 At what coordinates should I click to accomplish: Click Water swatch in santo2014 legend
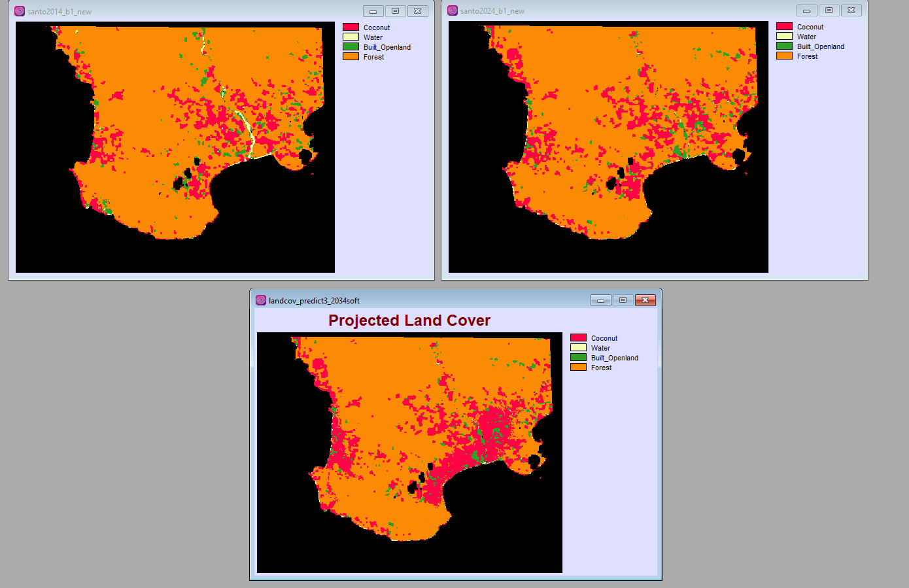[x=351, y=37]
